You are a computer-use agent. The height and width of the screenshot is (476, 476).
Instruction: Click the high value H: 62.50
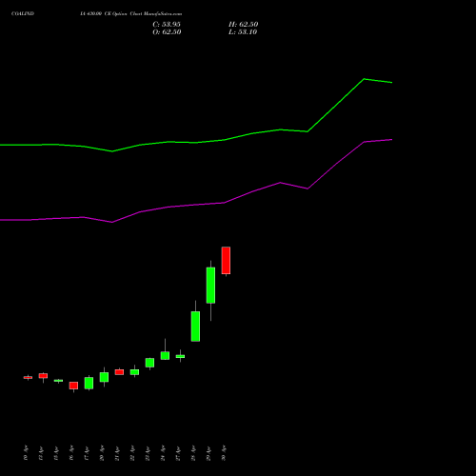(x=243, y=25)
